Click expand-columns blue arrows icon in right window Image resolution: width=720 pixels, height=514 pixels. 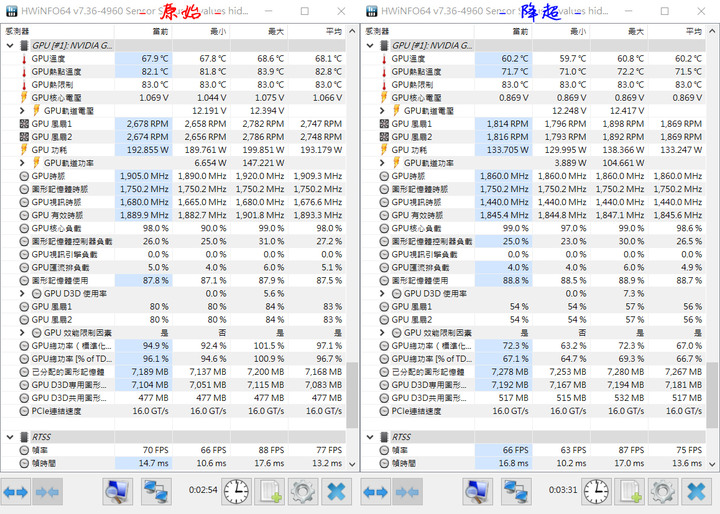[x=376, y=492]
